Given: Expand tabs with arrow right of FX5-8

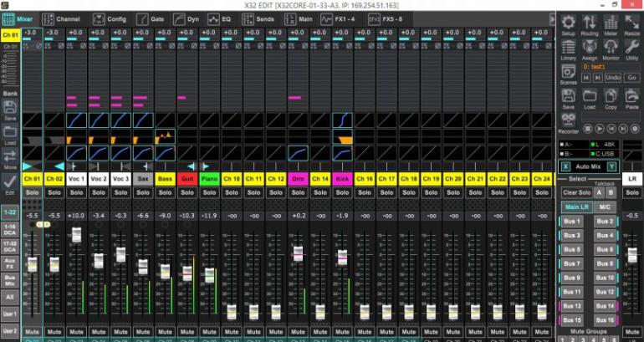Looking at the screenshot, I should [x=552, y=19].
